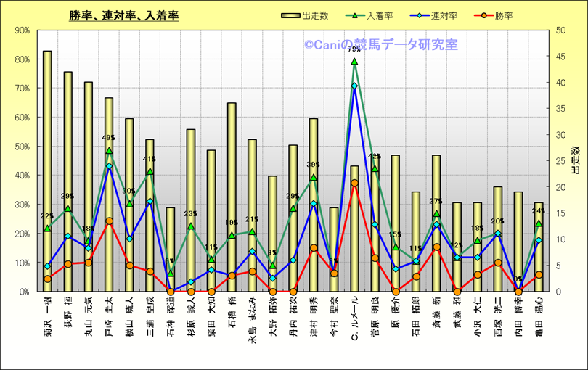The height and width of the screenshot is (370, 588).
Task: Select blue diamond marker at C.ルメール peak
Action: [x=354, y=86]
